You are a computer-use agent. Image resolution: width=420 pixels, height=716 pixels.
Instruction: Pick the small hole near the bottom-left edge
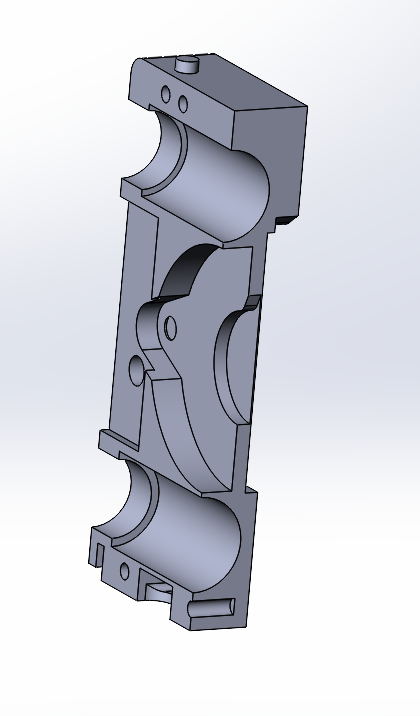pyautogui.click(x=124, y=571)
